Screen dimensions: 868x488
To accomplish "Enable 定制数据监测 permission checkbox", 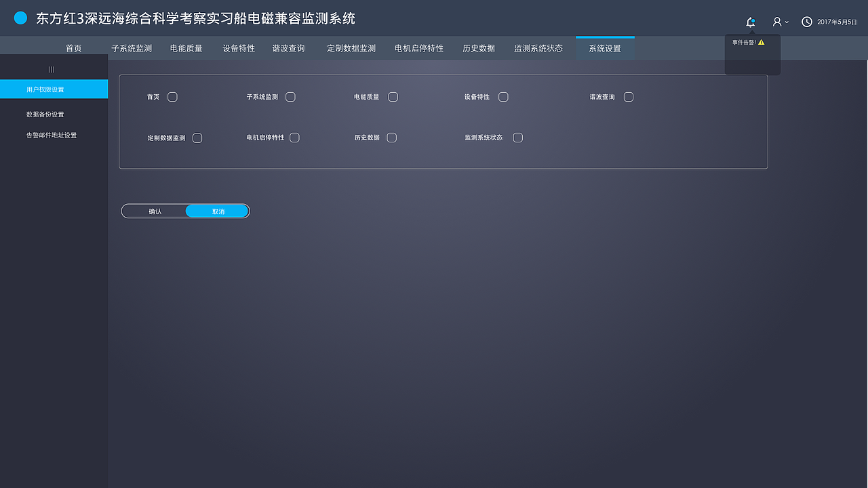I will click(x=197, y=138).
